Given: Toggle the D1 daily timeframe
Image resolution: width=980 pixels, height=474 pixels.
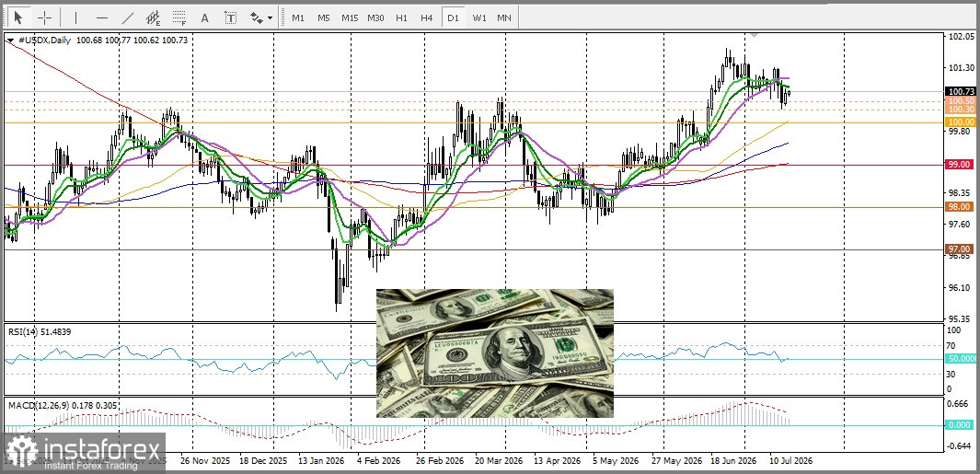Looking at the screenshot, I should coord(453,18).
